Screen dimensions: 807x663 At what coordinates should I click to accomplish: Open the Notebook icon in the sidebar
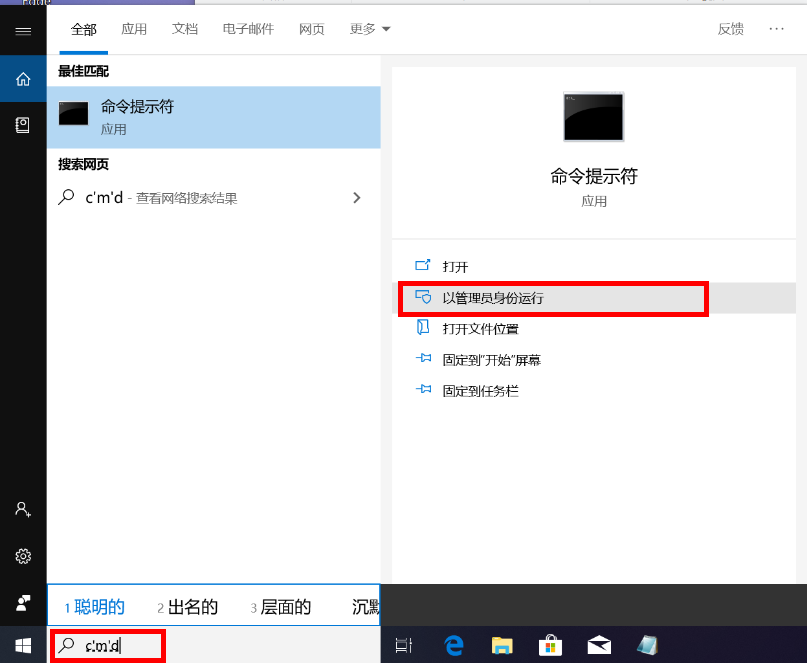[23, 125]
